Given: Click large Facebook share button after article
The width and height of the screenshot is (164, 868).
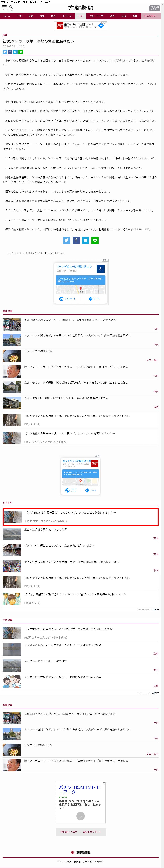Looking at the screenshot, I should point(76,240).
